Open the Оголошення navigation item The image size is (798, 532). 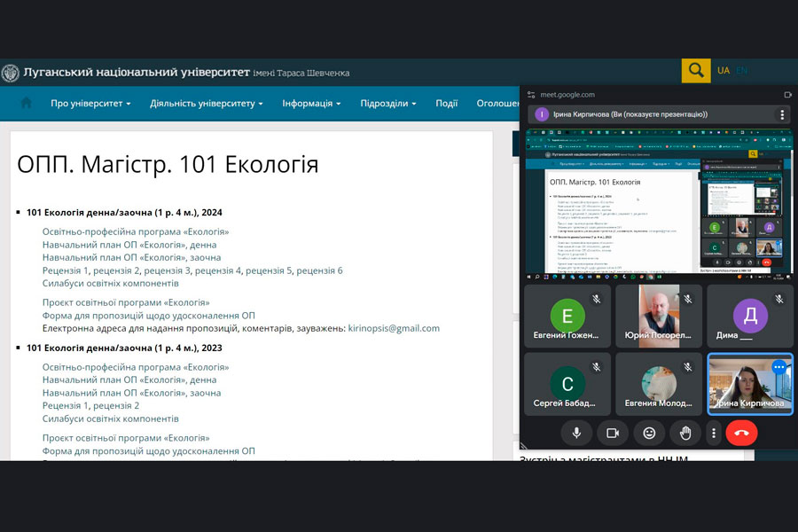point(497,104)
